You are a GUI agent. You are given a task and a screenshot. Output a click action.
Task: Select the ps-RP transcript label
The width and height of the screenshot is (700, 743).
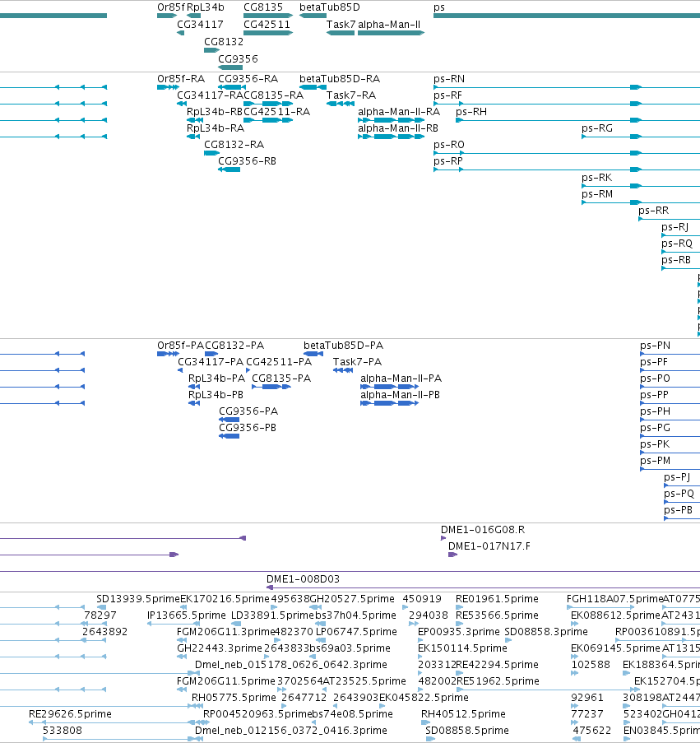448,161
